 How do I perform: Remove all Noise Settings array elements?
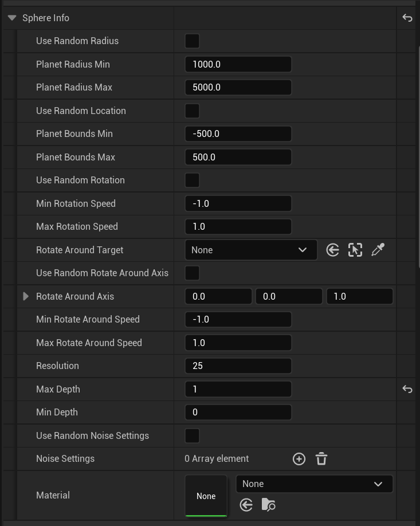click(321, 458)
